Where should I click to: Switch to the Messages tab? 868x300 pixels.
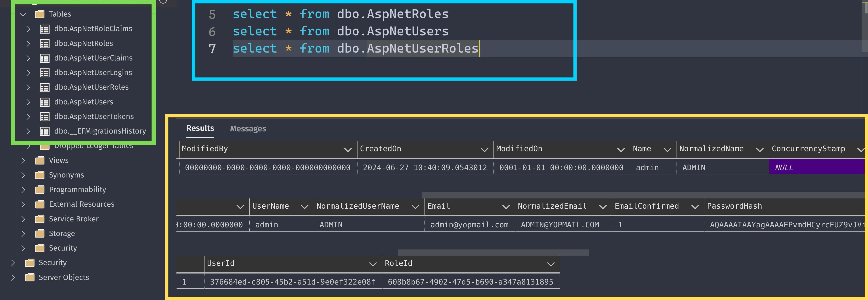(248, 129)
